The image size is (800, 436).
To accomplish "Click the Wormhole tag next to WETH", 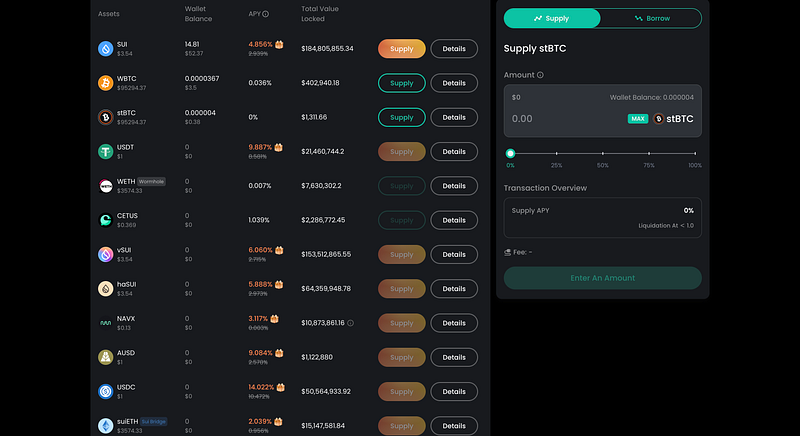I will [152, 182].
